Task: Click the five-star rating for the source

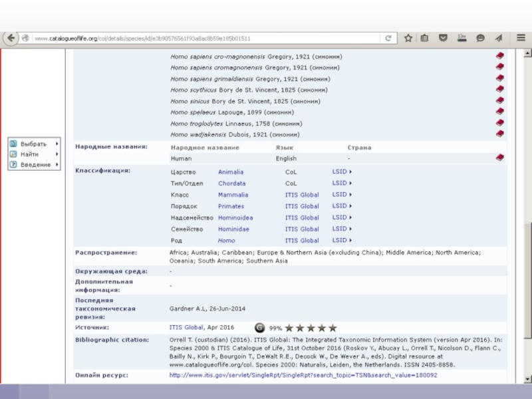Action: coord(311,328)
